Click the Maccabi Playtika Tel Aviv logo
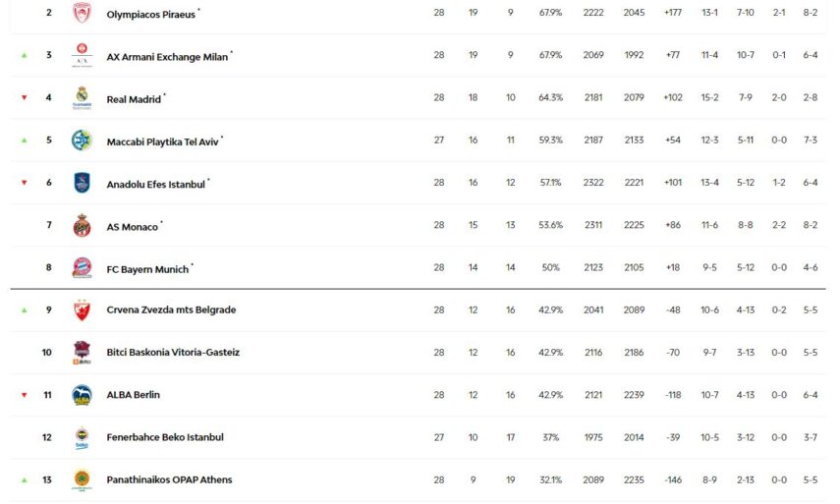The height and width of the screenshot is (504, 840). click(82, 140)
